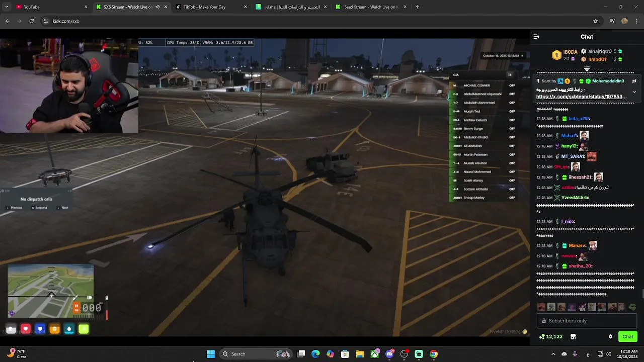Open Microsoft Store from taskbar
The height and width of the screenshot is (362, 644).
pyautogui.click(x=345, y=354)
